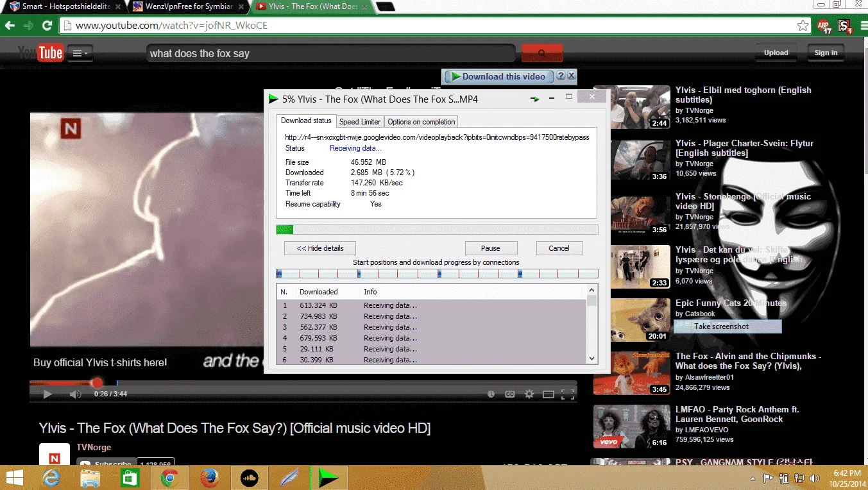Click the connections list scroll down arrow
Image resolution: width=868 pixels, height=490 pixels.
[592, 359]
